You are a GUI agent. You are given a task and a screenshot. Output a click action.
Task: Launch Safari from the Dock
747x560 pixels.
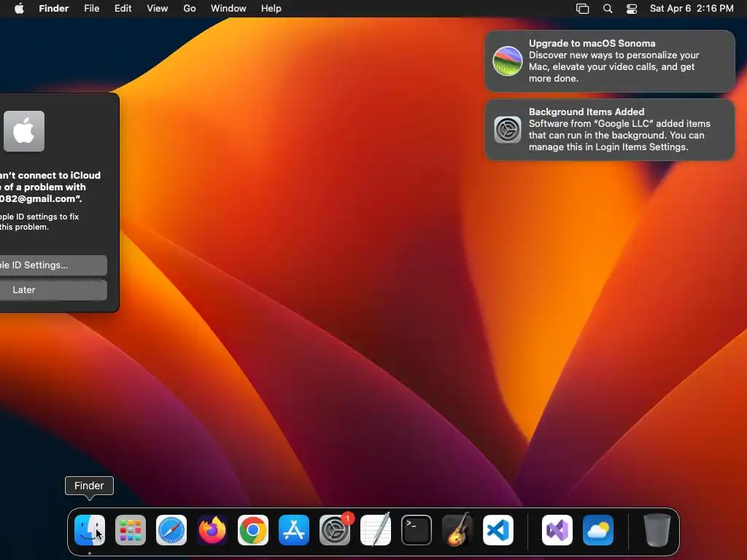pyautogui.click(x=171, y=530)
